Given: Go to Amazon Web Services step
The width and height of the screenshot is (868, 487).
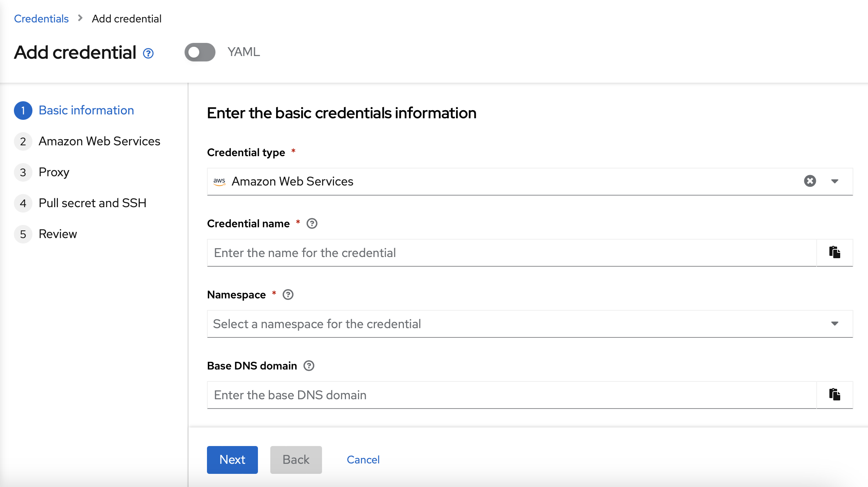Looking at the screenshot, I should point(100,141).
